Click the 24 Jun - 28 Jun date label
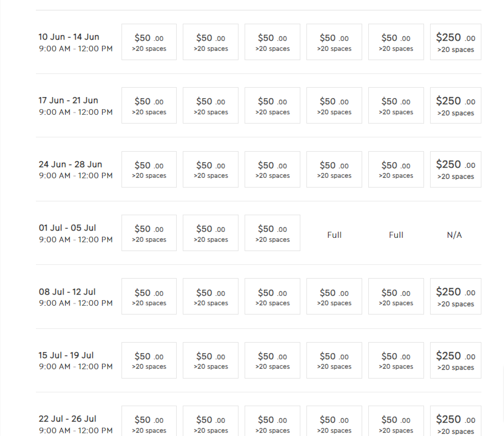 point(71,164)
